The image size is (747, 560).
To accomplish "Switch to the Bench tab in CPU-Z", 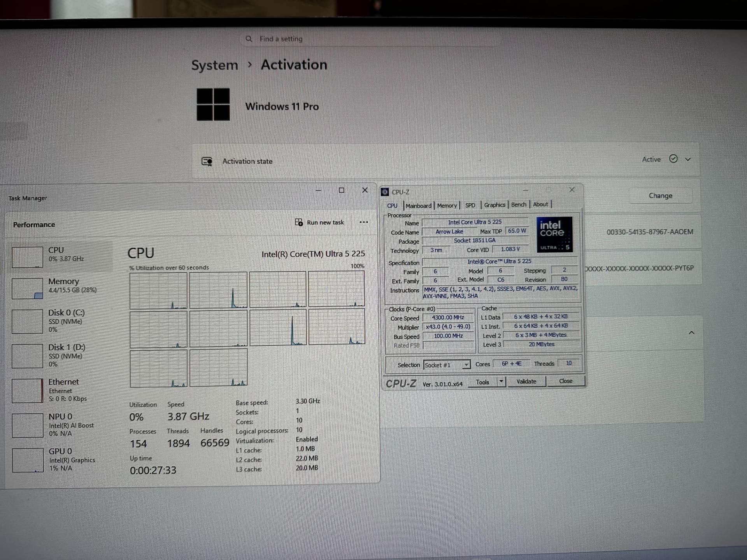I will click(519, 205).
